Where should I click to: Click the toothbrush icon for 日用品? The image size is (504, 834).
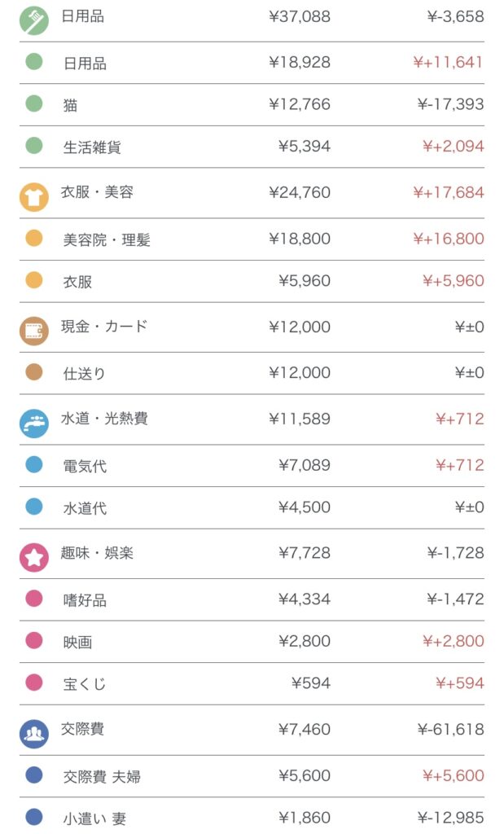click(33, 20)
